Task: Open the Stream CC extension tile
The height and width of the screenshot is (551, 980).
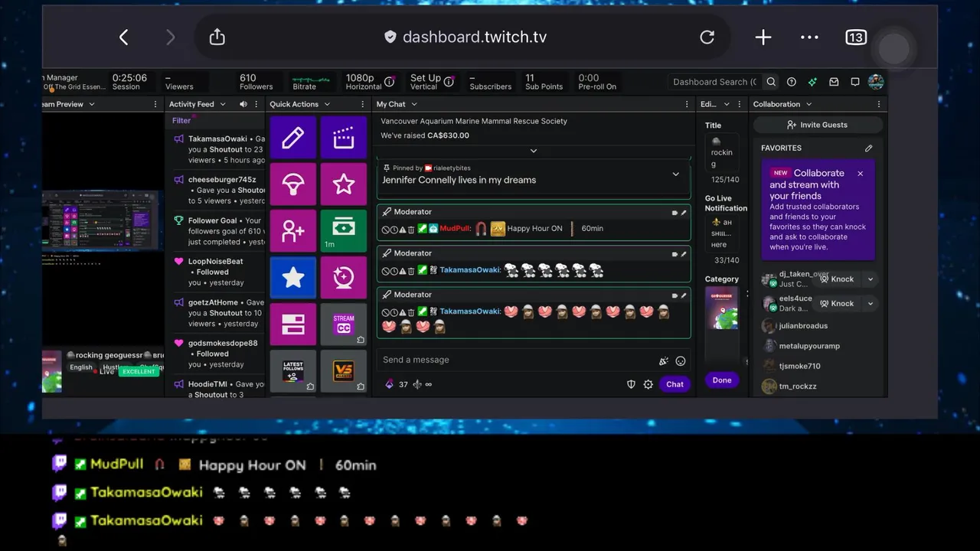Action: [x=344, y=324]
